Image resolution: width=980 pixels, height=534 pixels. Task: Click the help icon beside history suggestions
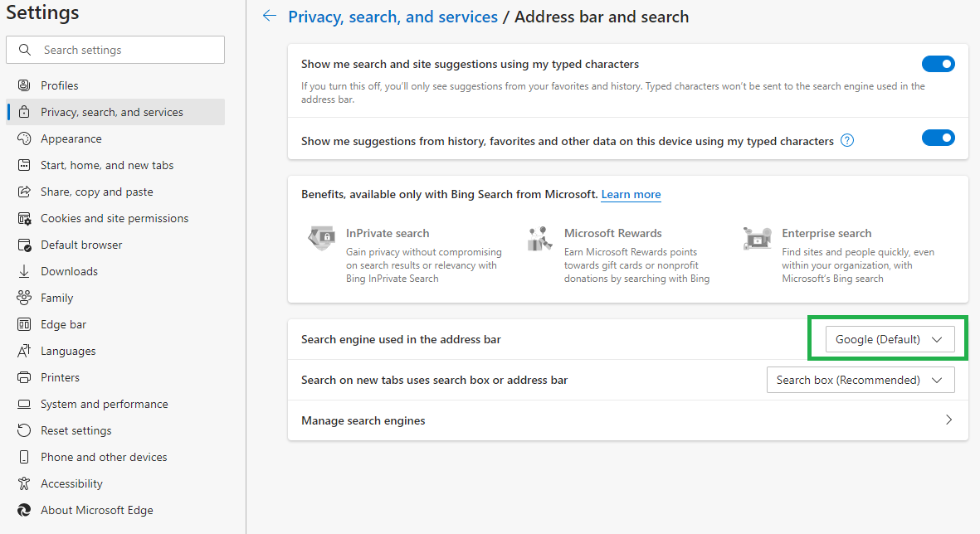847,140
